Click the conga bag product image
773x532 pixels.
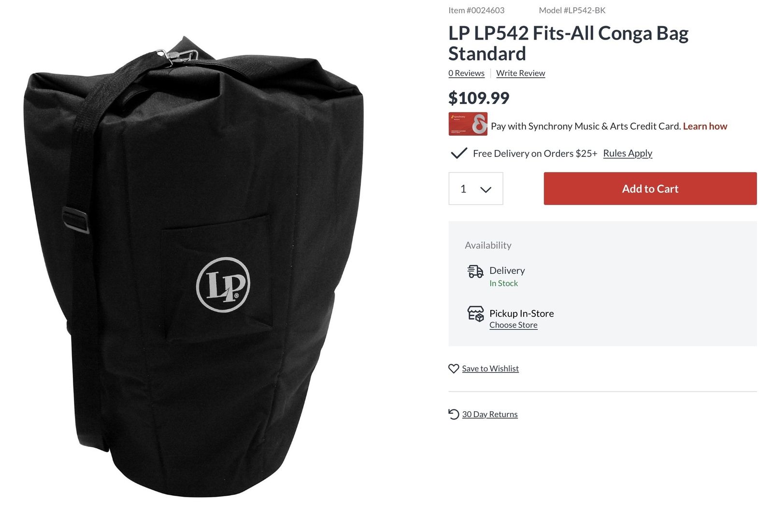pos(193,266)
